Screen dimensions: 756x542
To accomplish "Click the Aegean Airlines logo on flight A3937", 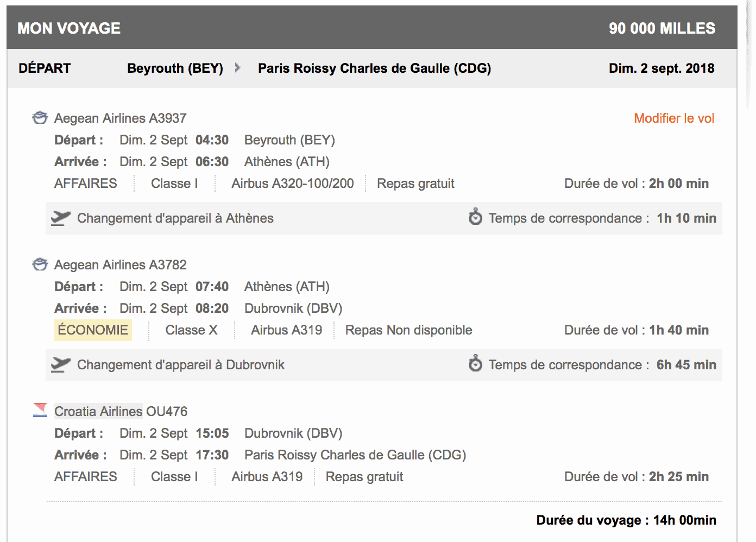I will [40, 118].
